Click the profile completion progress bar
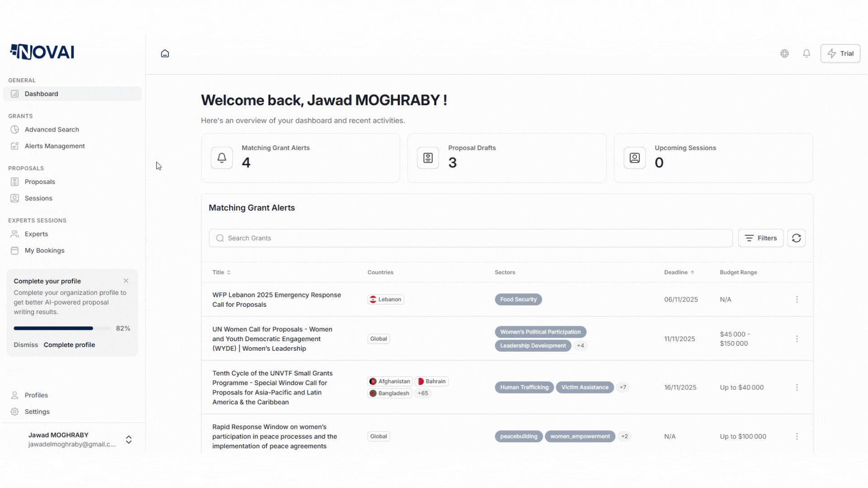This screenshot has width=868, height=488. 62,328
